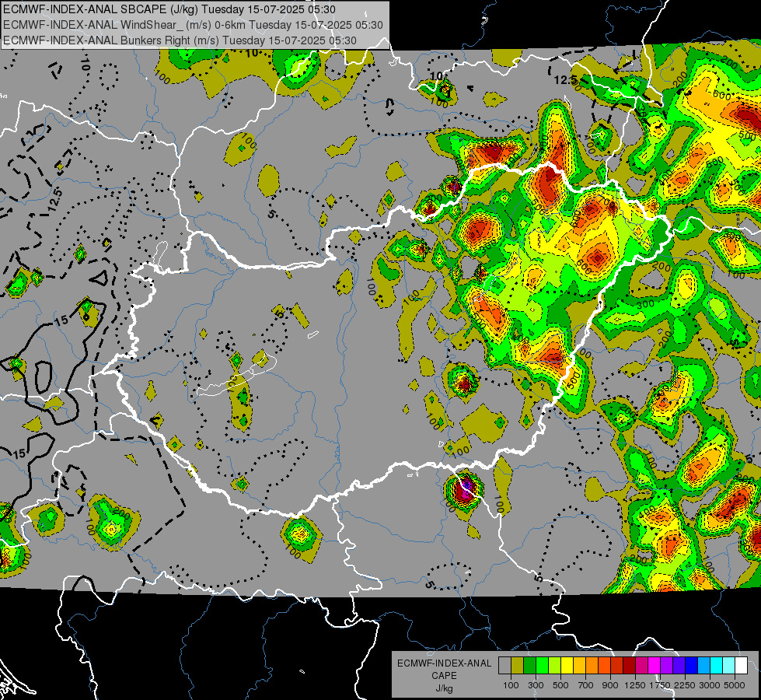The height and width of the screenshot is (700, 761).
Task: Click the legend tick value 2250
Action: (x=685, y=685)
